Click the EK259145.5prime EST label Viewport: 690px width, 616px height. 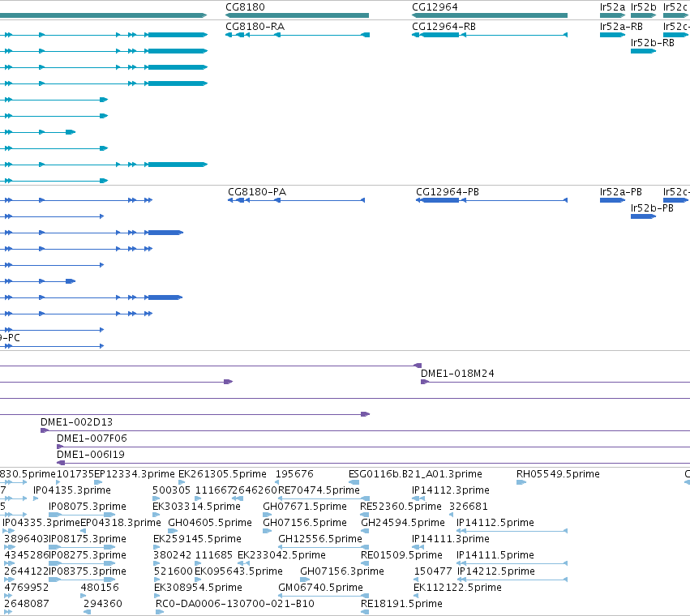197,539
